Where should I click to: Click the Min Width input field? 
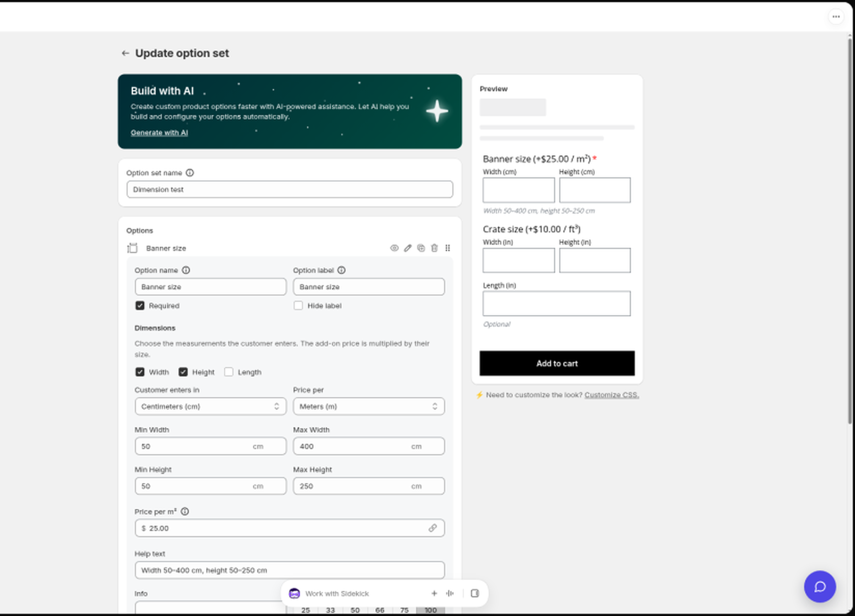(211, 446)
